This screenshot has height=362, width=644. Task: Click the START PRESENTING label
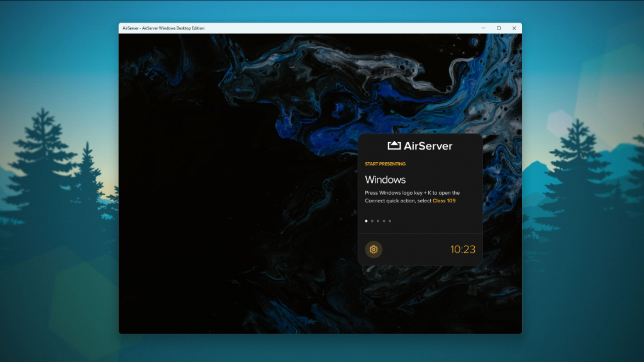tap(385, 164)
